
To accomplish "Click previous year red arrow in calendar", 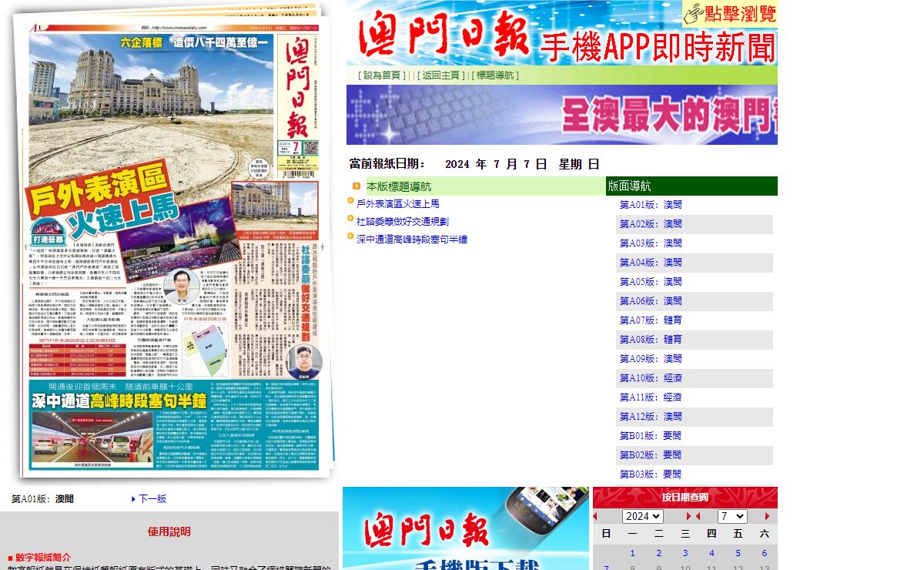I will pyautogui.click(x=594, y=516).
